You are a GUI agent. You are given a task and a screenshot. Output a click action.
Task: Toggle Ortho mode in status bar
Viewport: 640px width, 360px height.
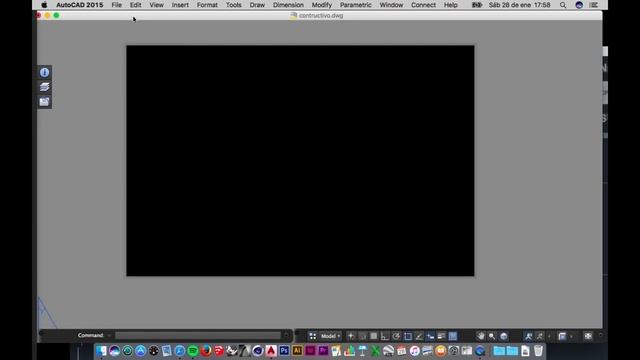(x=384, y=336)
